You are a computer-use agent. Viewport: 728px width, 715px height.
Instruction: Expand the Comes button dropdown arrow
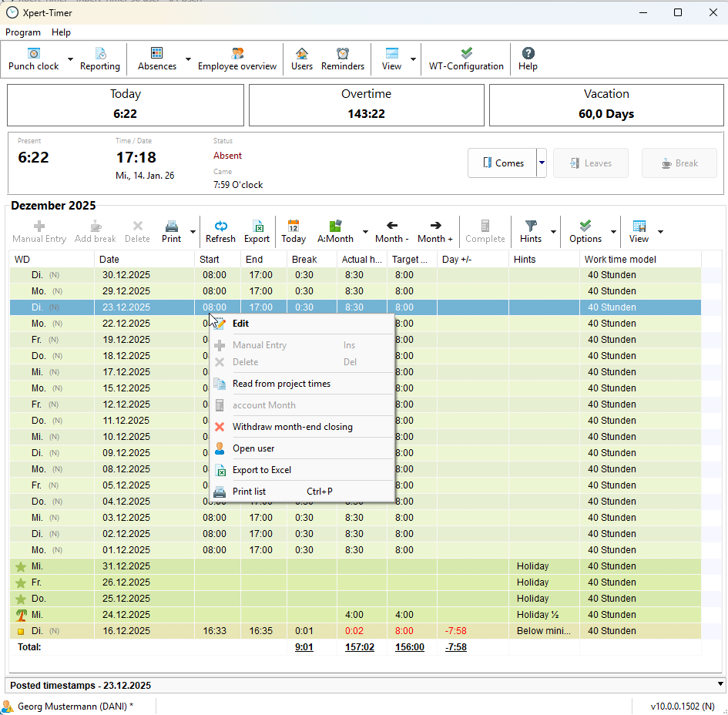pyautogui.click(x=542, y=163)
